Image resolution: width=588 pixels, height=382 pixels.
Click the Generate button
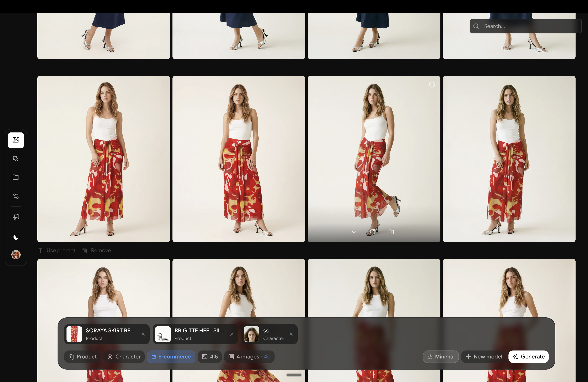pos(528,357)
